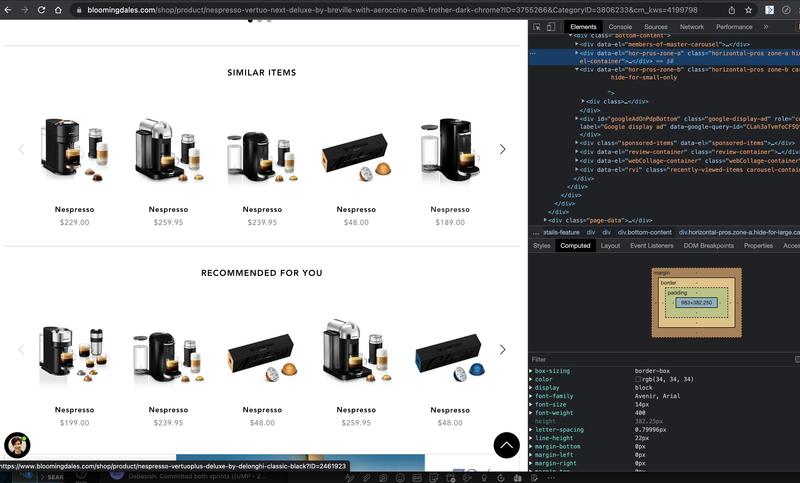Click the browser forward arrow

24,10
